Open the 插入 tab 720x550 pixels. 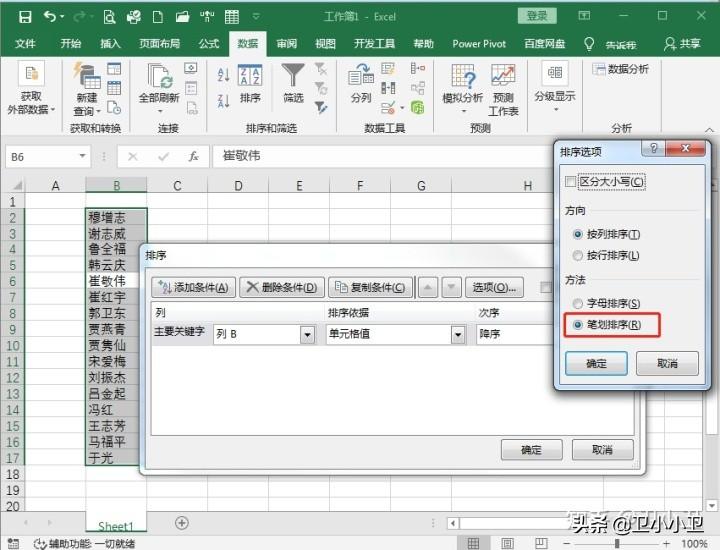click(x=110, y=44)
